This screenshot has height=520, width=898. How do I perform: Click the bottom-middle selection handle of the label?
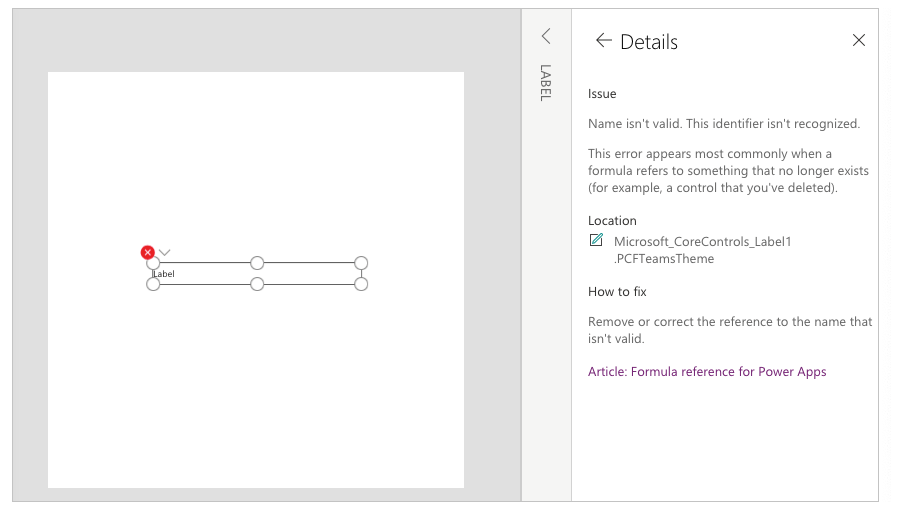click(x=257, y=284)
